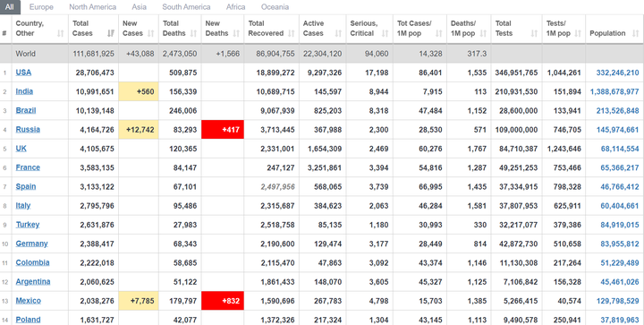Select World active cases value 22,304,120

click(x=322, y=54)
